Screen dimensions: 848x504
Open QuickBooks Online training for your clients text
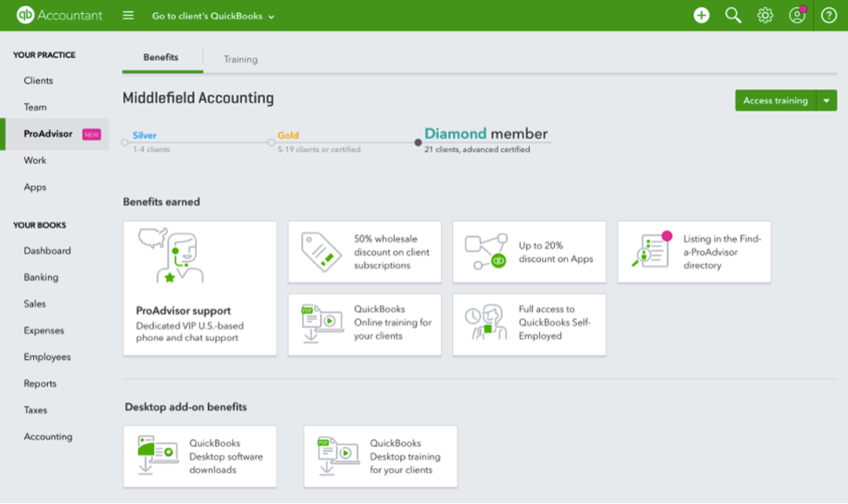[x=392, y=322]
